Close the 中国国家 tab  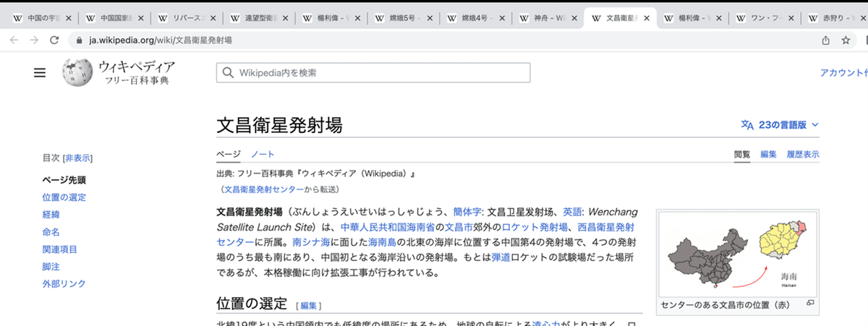pos(140,18)
